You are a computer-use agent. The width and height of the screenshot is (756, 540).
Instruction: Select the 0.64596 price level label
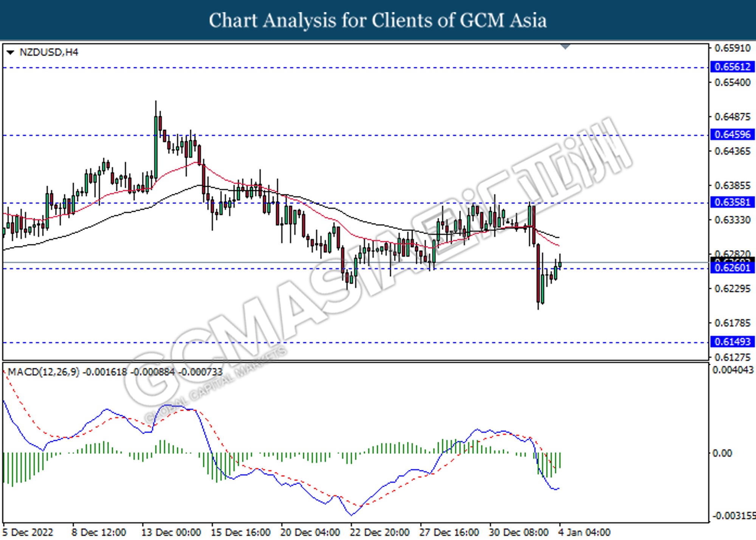click(733, 134)
